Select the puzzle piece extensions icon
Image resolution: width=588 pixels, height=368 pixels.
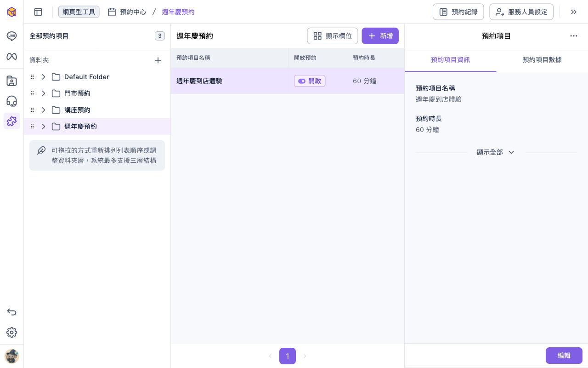[x=11, y=121]
